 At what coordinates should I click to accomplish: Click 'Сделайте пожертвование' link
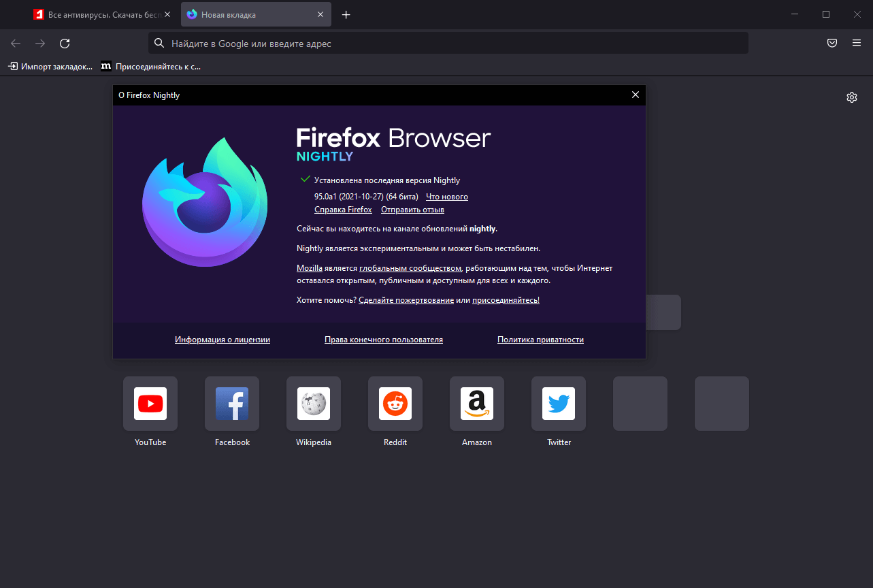pos(406,300)
